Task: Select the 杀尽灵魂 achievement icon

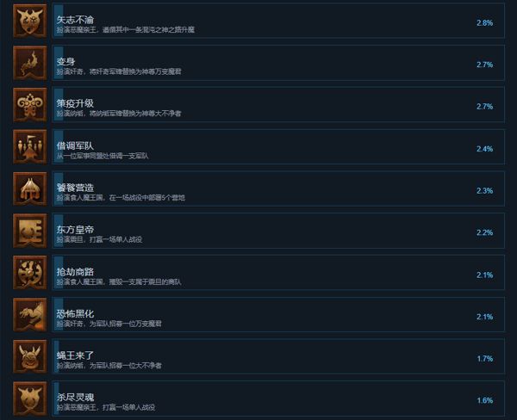Action: pos(29,398)
